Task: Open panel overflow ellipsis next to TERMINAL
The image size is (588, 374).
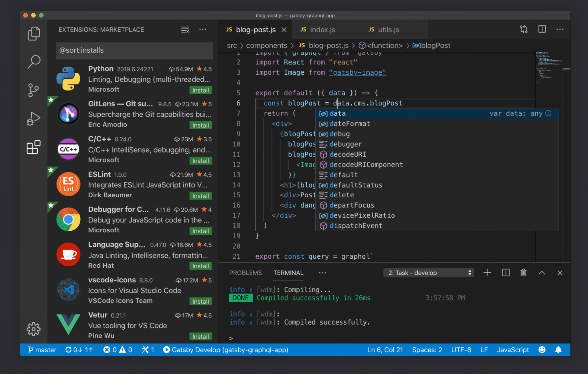Action: [x=322, y=273]
